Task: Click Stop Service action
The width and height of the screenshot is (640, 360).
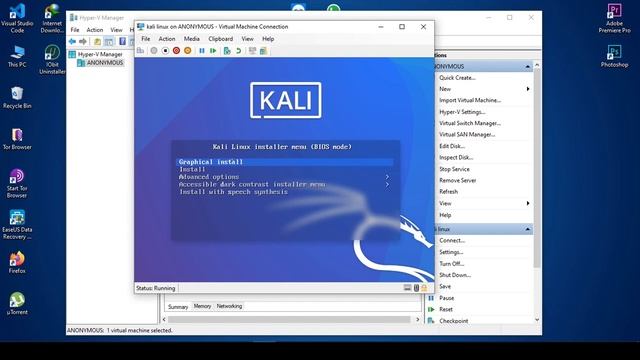Action: click(454, 169)
